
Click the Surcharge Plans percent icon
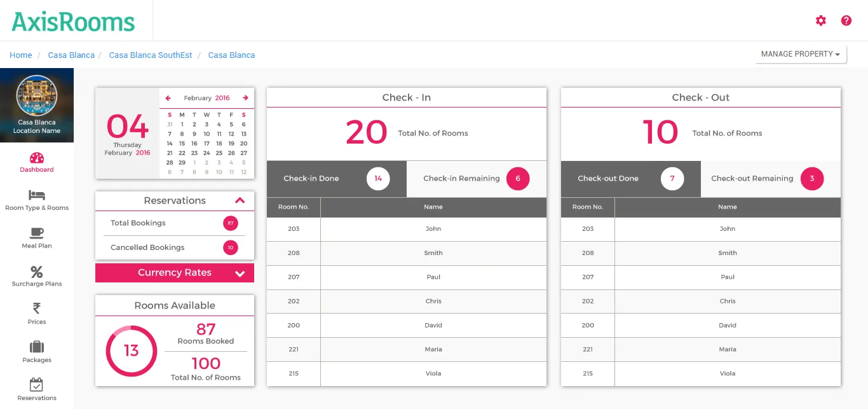[x=36, y=275]
